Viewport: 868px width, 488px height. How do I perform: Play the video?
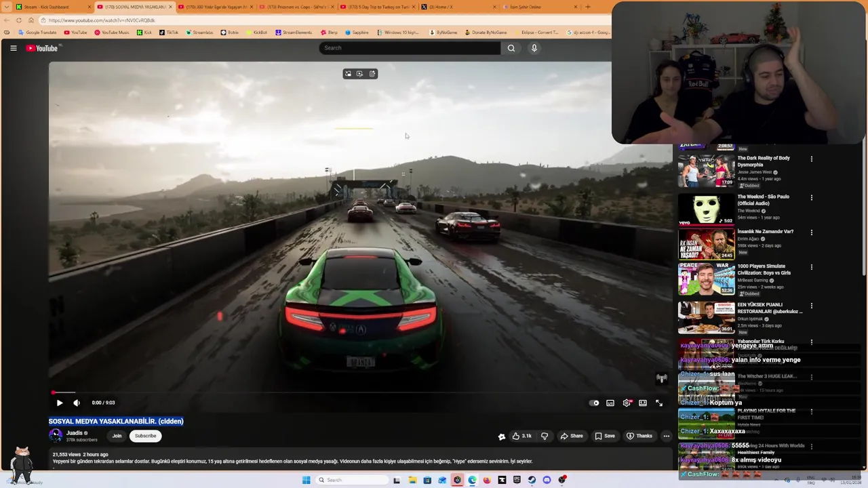point(60,403)
